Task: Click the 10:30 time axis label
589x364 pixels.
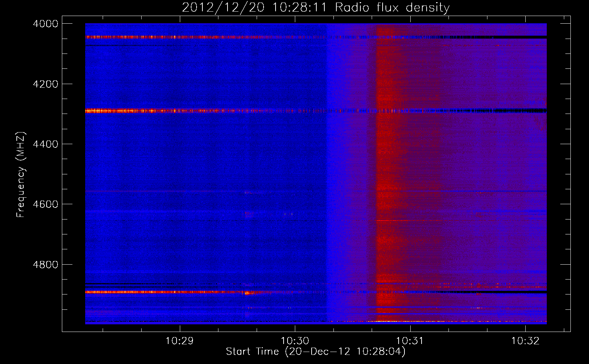Action: pos(295,341)
